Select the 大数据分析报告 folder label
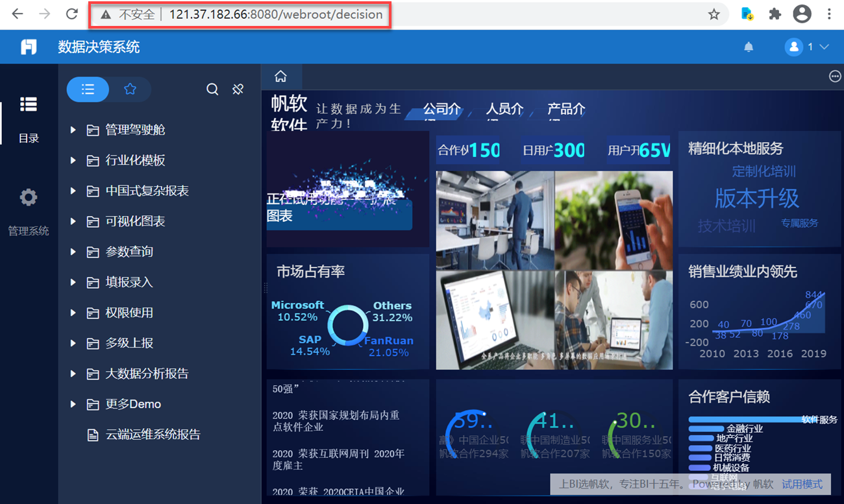 147,374
